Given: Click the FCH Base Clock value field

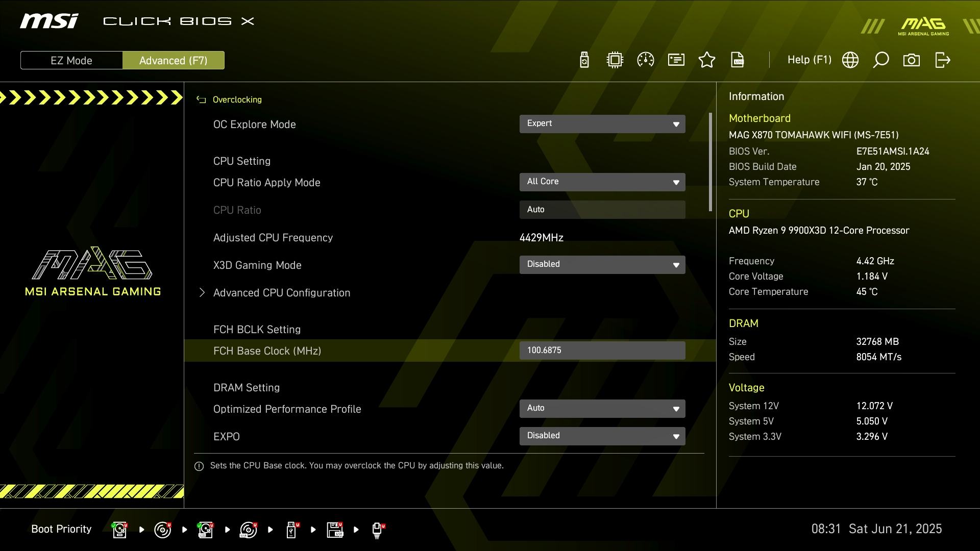Looking at the screenshot, I should pos(602,350).
